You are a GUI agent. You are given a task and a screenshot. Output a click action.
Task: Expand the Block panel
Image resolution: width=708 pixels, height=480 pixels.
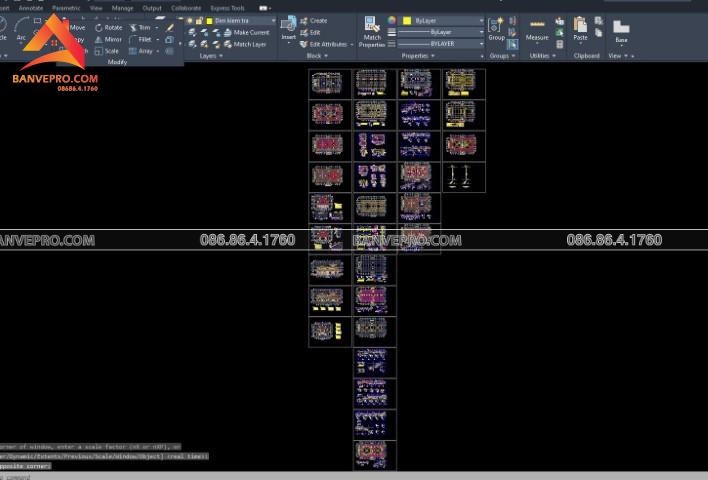click(317, 56)
